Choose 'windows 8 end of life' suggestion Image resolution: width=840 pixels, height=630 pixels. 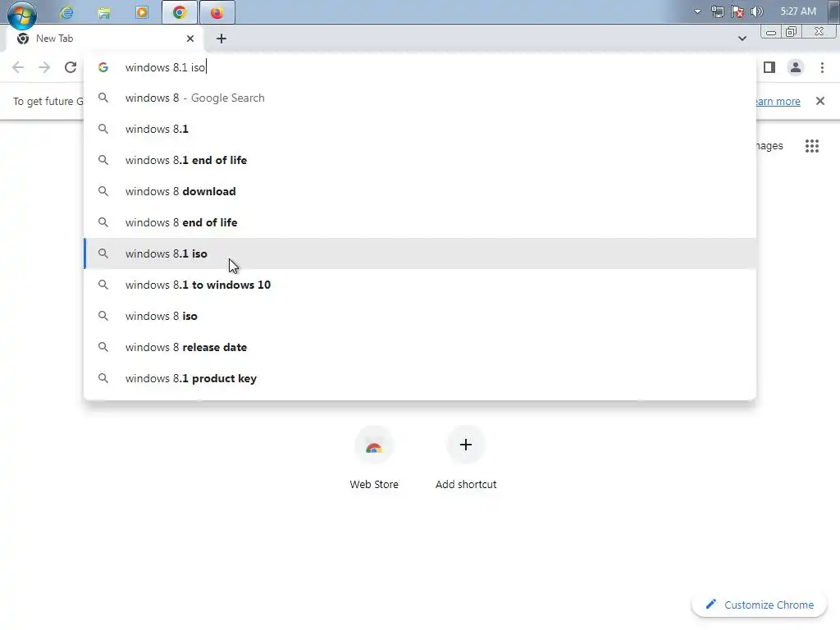coord(420,222)
